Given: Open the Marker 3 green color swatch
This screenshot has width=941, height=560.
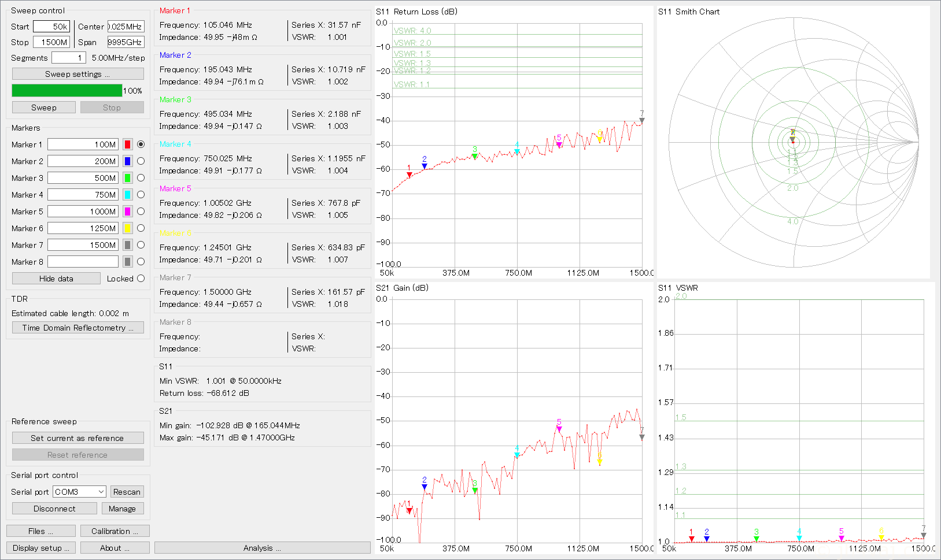Looking at the screenshot, I should [x=128, y=178].
